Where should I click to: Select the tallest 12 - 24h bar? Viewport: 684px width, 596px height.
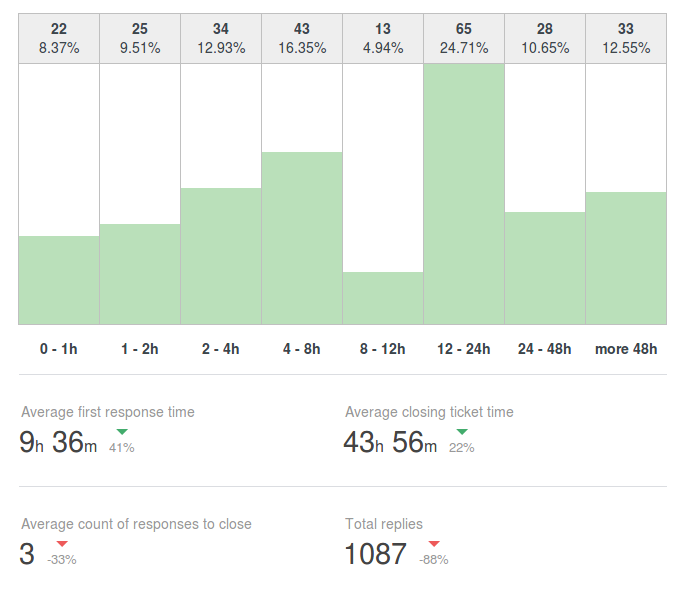pos(464,194)
